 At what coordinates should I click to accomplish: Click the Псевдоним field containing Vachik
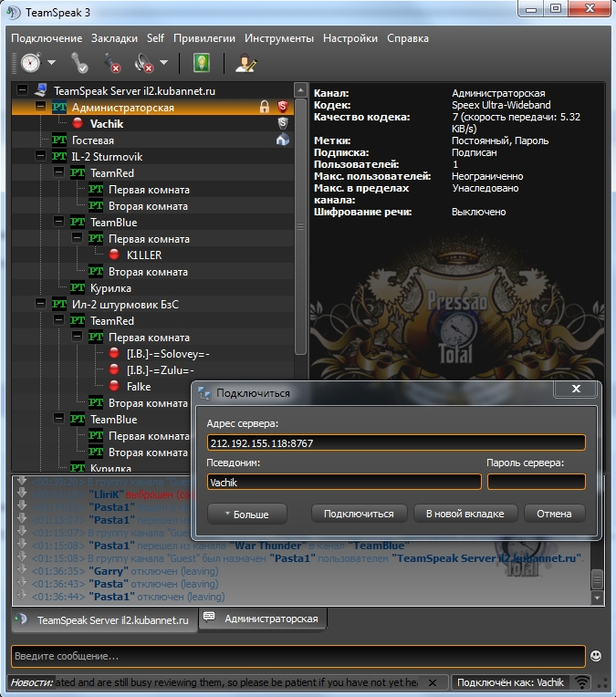(x=344, y=482)
